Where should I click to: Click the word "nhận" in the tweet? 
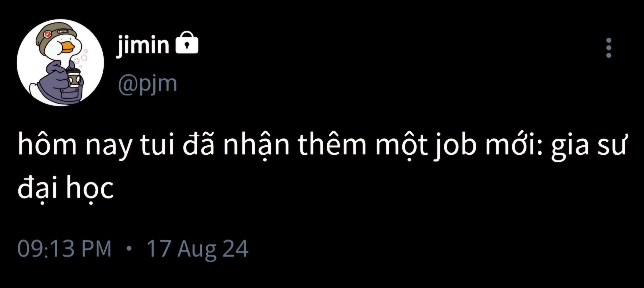(x=256, y=145)
